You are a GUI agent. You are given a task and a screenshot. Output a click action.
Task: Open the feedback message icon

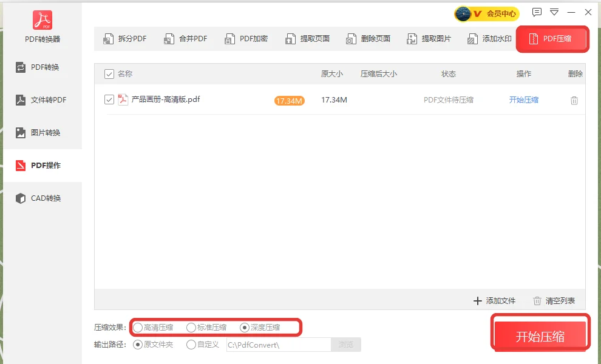tap(537, 12)
